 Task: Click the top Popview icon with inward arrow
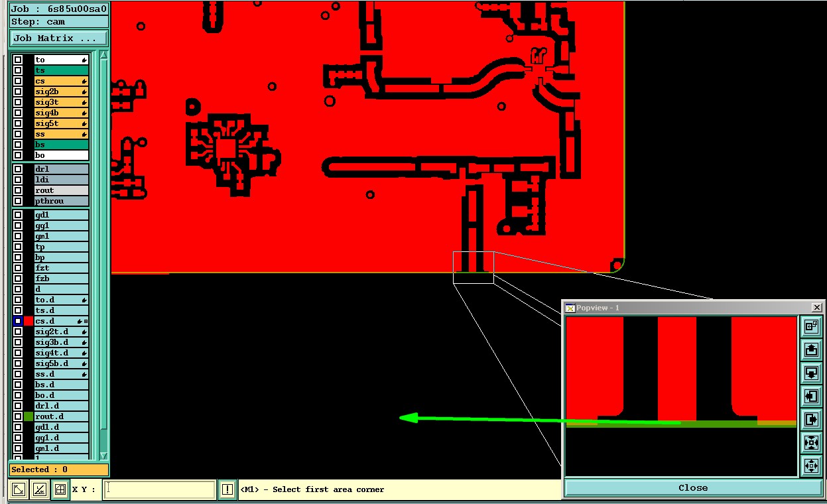tap(810, 326)
